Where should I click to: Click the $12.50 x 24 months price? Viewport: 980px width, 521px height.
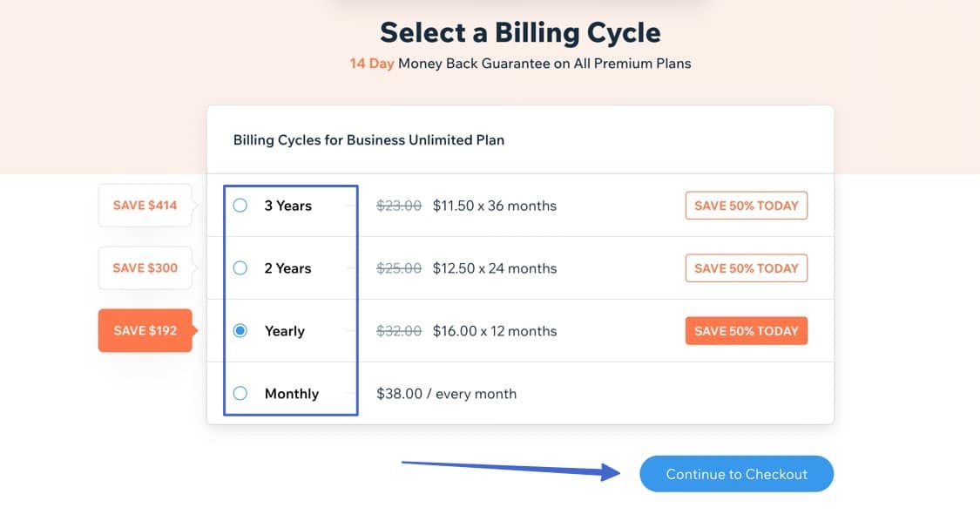coord(494,268)
